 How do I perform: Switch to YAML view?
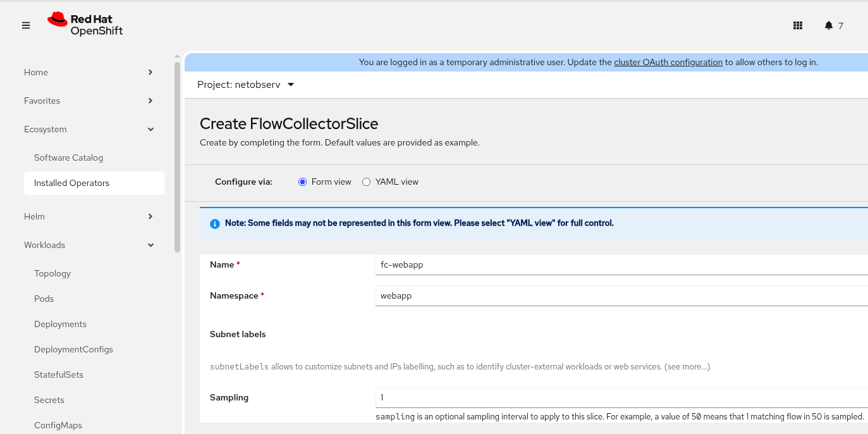(367, 182)
